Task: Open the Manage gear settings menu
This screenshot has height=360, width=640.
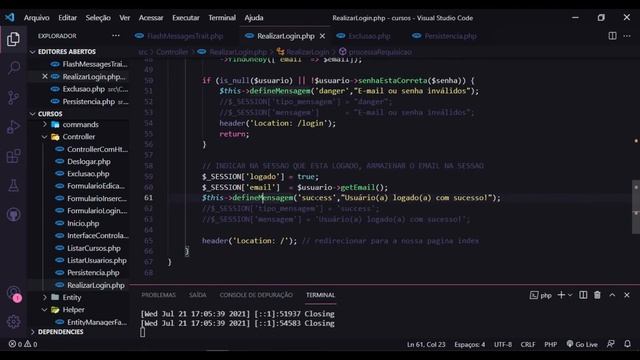Action: pyautogui.click(x=13, y=322)
